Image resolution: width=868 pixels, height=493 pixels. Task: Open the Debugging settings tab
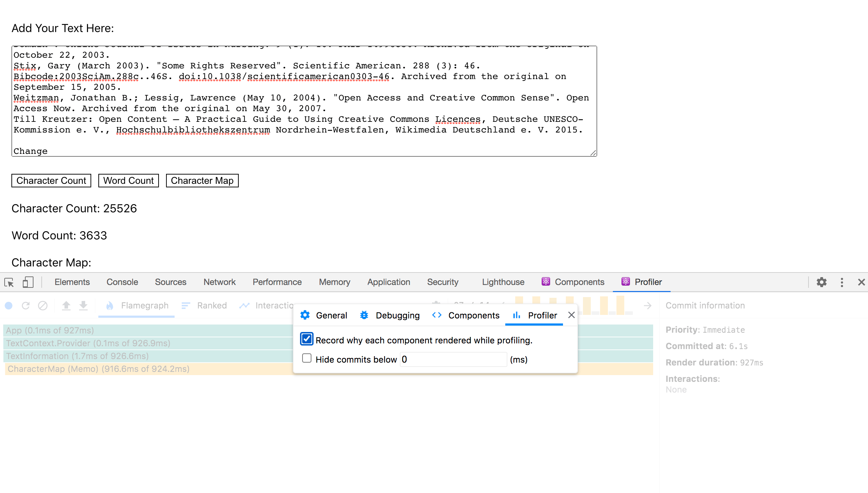point(390,315)
